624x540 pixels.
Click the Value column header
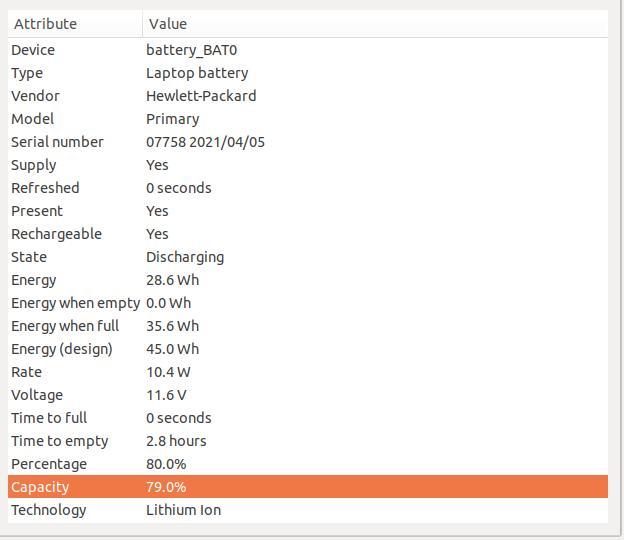[375, 24]
